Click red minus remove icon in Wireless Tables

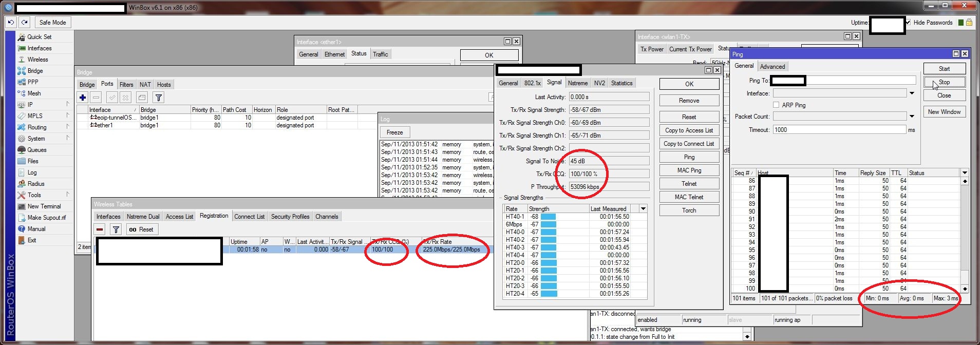(x=100, y=229)
